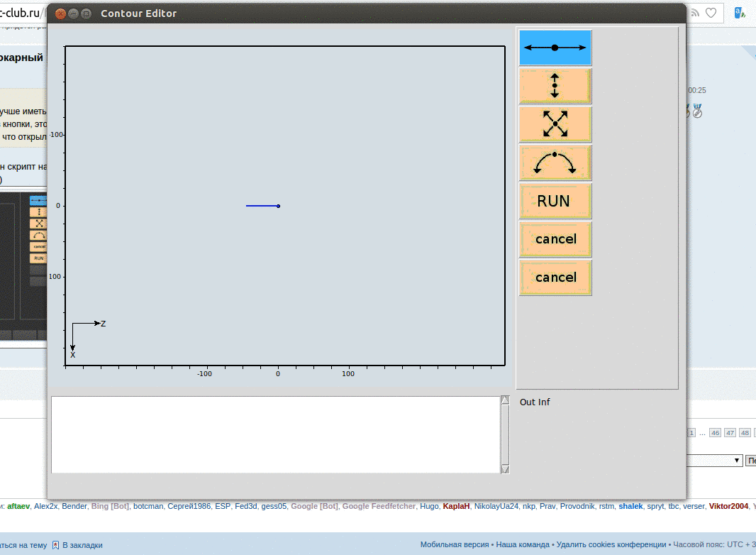756x555 pixels.
Task: Select the vertical line tool
Action: coord(555,86)
